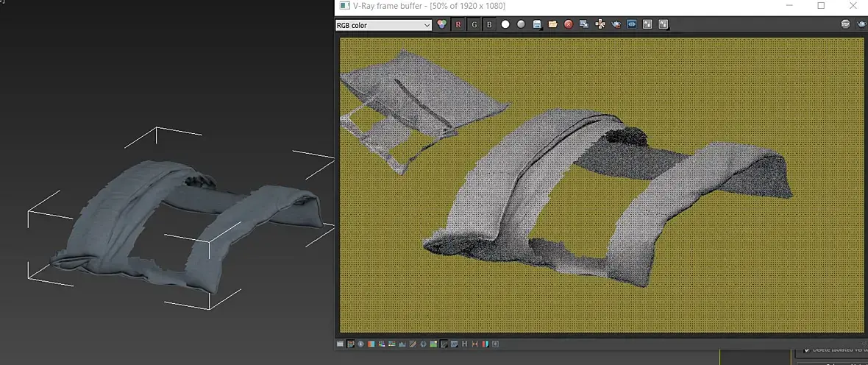Enable monochromatic mode gray circle
The height and width of the screenshot is (365, 868).
pos(521,24)
